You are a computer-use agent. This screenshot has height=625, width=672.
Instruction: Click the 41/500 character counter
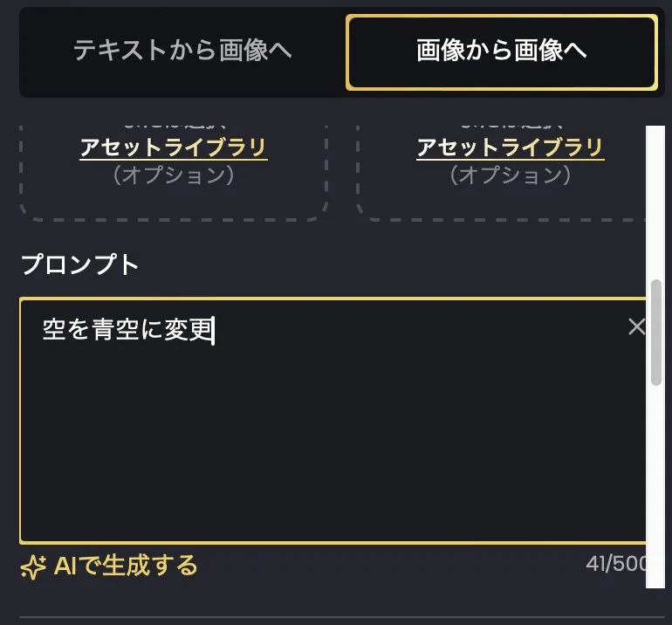point(615,564)
